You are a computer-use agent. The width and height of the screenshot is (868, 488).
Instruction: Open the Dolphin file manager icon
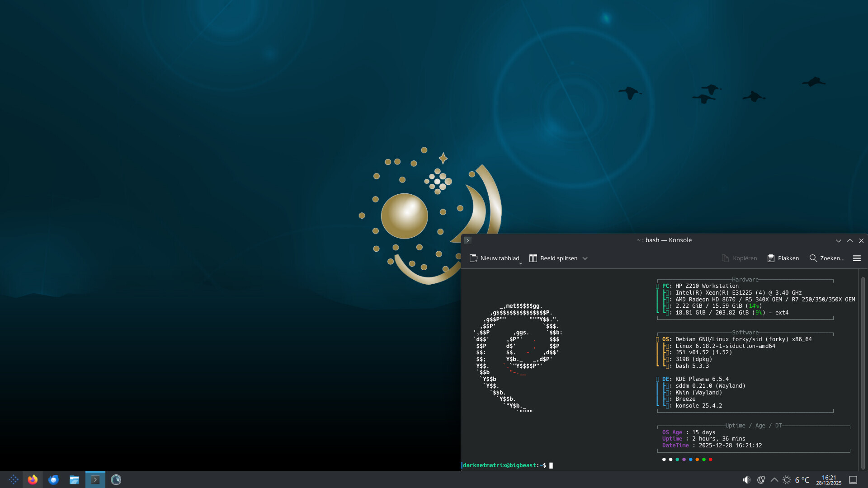click(74, 479)
